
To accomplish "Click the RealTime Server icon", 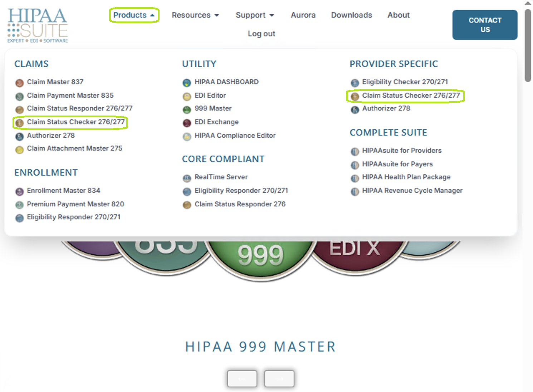I will pos(187,178).
